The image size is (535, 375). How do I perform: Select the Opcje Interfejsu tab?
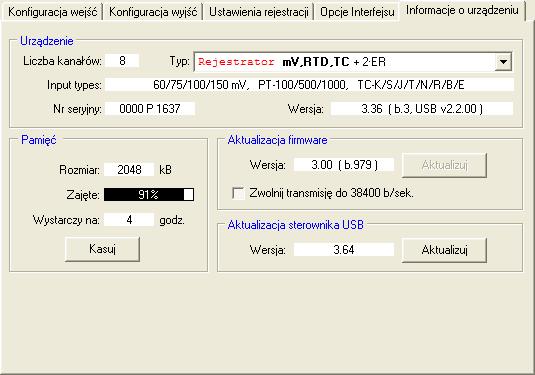tap(357, 12)
